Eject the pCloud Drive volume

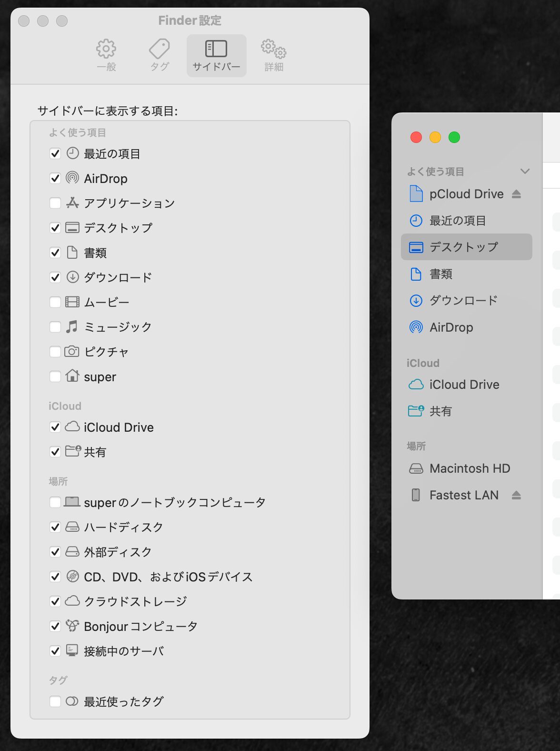pyautogui.click(x=516, y=194)
